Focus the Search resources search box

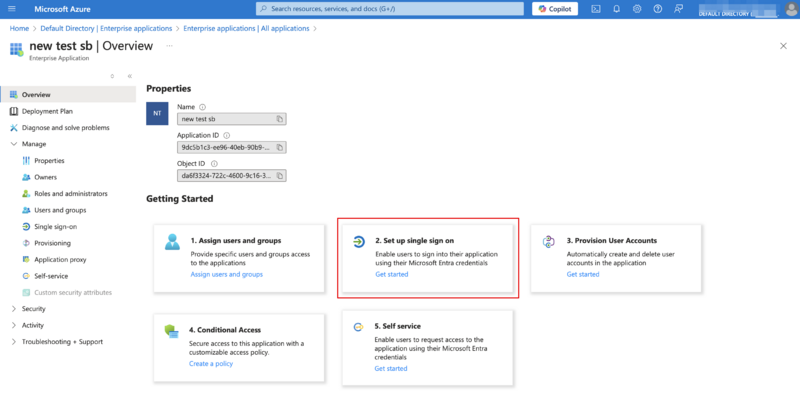pos(390,9)
